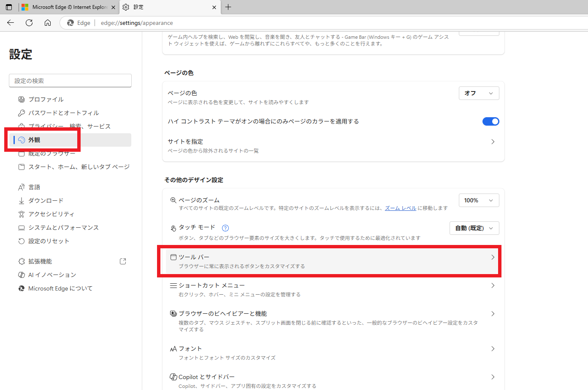The width and height of the screenshot is (588, 390).
Task: Click the home icon in toolbar
Action: 48,23
